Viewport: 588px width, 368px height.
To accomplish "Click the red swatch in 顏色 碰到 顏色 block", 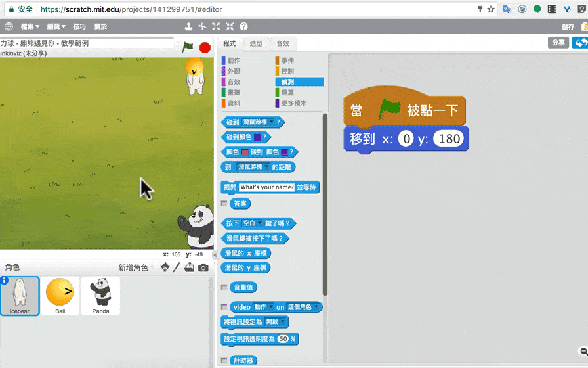I will 245,152.
